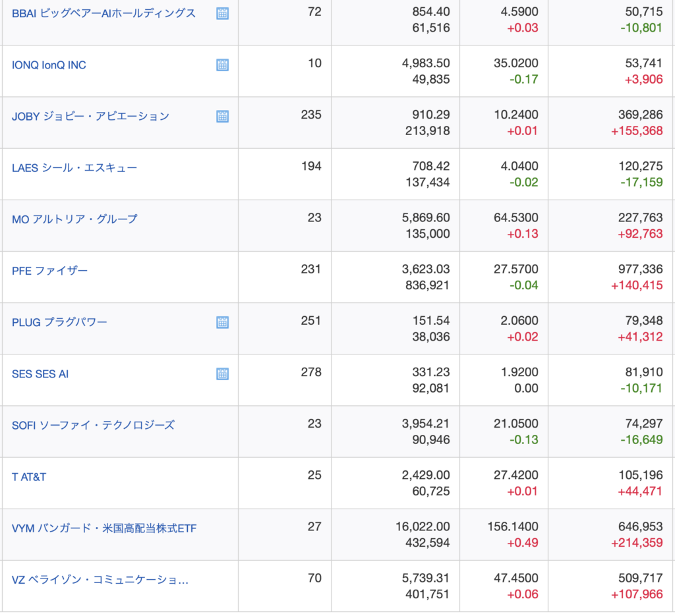The height and width of the screenshot is (616, 675).
Task: Click the IONQ IonQ INC stock link
Action: (x=49, y=65)
